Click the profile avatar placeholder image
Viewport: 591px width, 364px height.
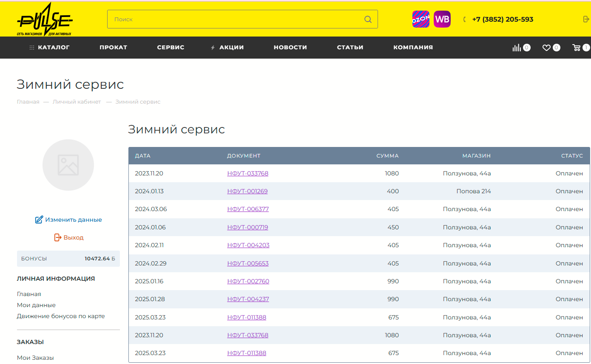point(68,165)
